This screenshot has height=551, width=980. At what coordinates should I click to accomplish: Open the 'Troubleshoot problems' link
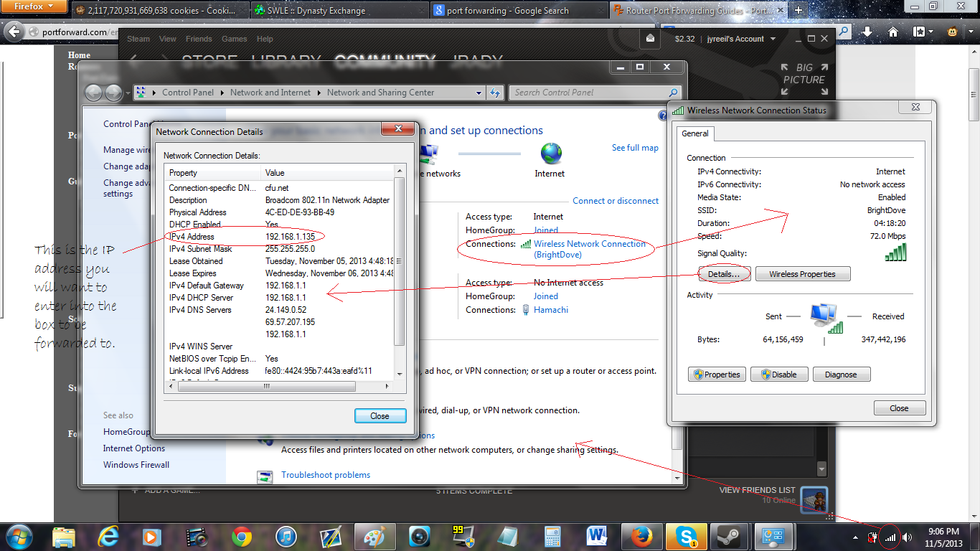(x=326, y=475)
